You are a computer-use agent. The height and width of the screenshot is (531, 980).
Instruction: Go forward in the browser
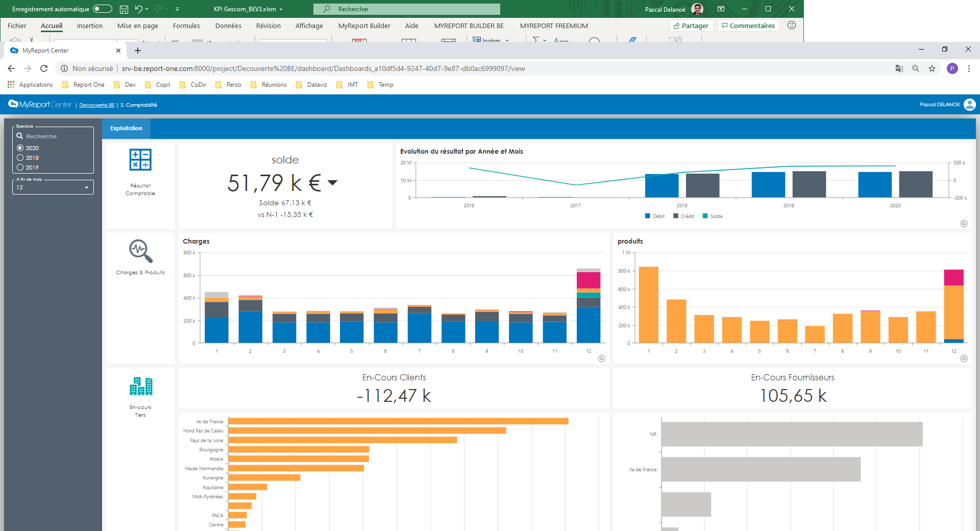tap(28, 68)
